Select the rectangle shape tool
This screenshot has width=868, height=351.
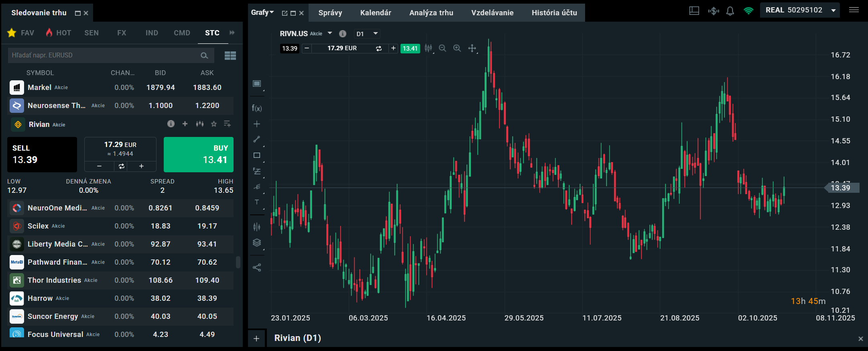[257, 155]
